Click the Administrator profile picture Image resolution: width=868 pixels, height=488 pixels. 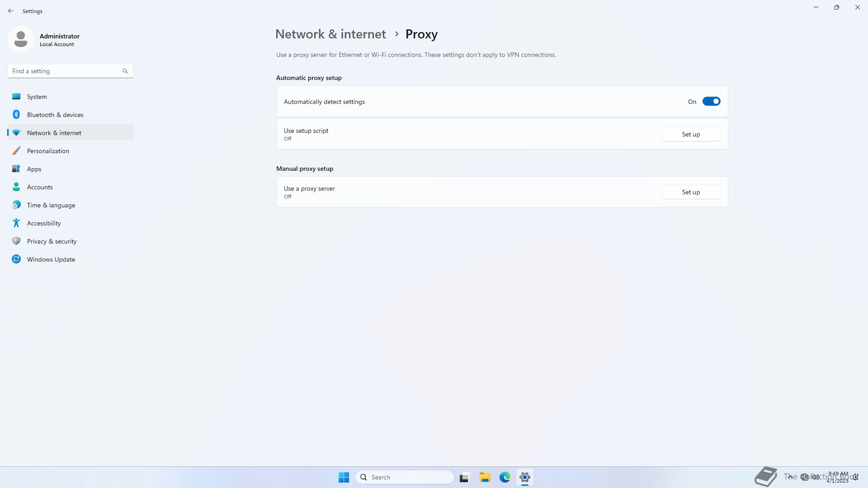click(21, 40)
